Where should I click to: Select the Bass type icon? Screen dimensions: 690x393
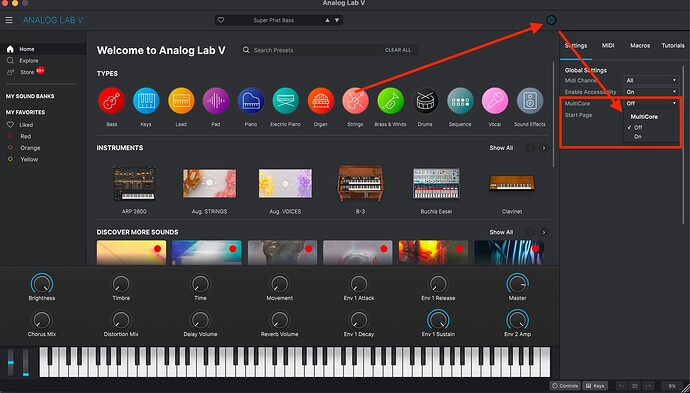[111, 101]
